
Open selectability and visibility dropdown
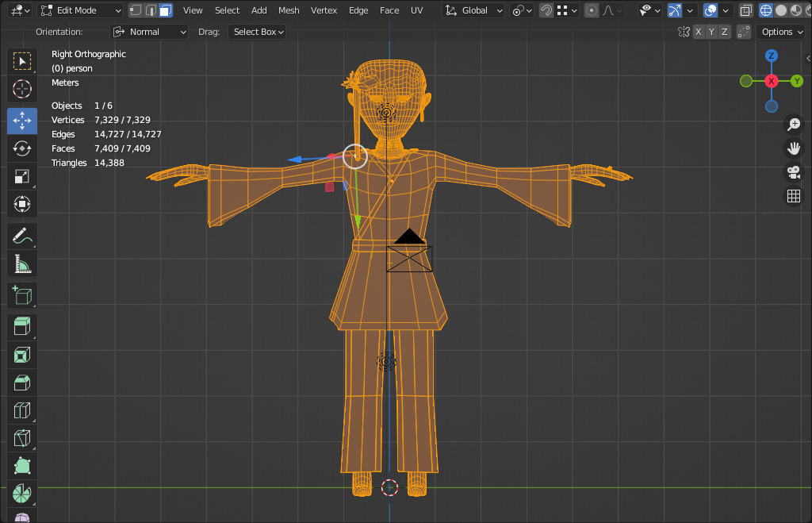click(649, 10)
